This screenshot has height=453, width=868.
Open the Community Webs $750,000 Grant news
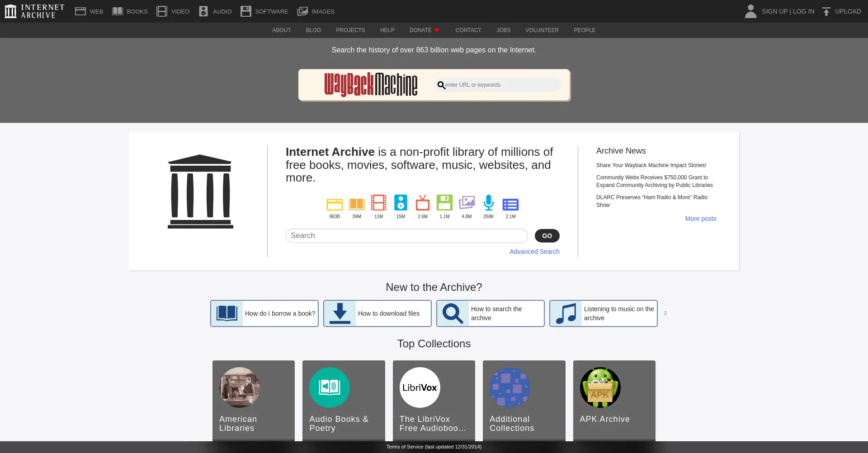coord(655,181)
